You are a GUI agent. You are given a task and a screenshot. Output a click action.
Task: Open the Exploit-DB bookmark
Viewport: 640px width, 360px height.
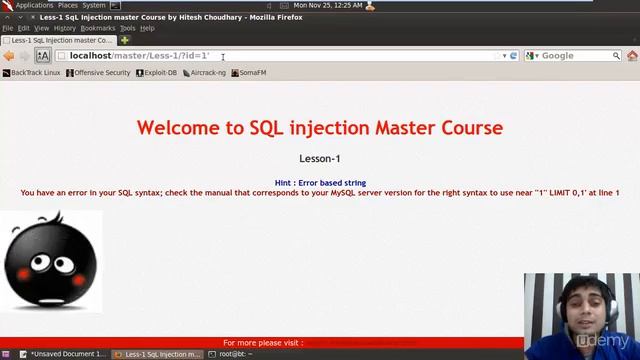[x=156, y=73]
